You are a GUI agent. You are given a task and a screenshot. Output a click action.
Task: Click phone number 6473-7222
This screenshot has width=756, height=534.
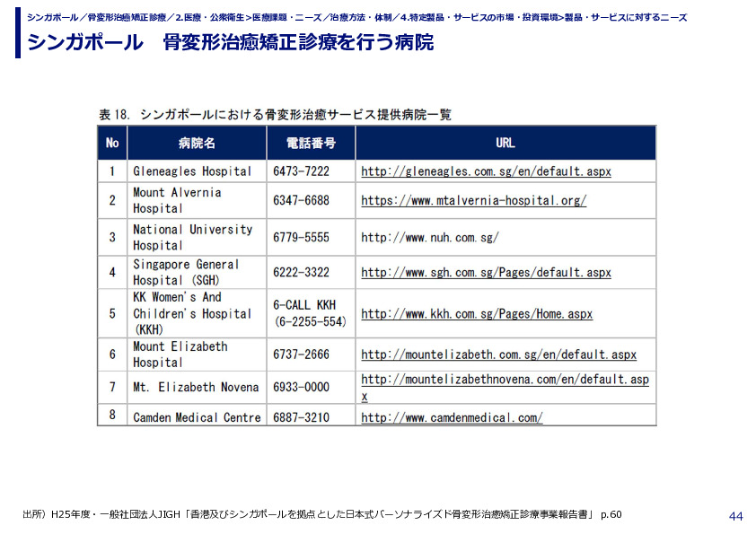point(301,171)
